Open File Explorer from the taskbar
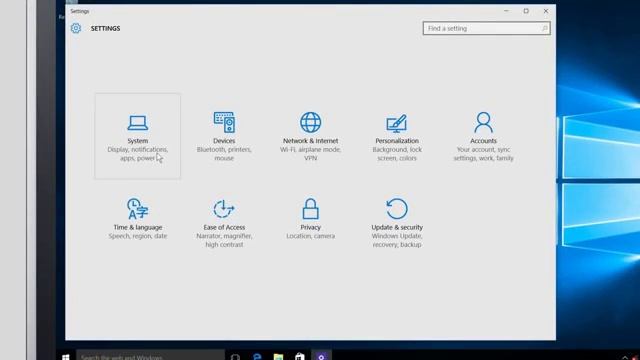640x360 pixels. 278,357
